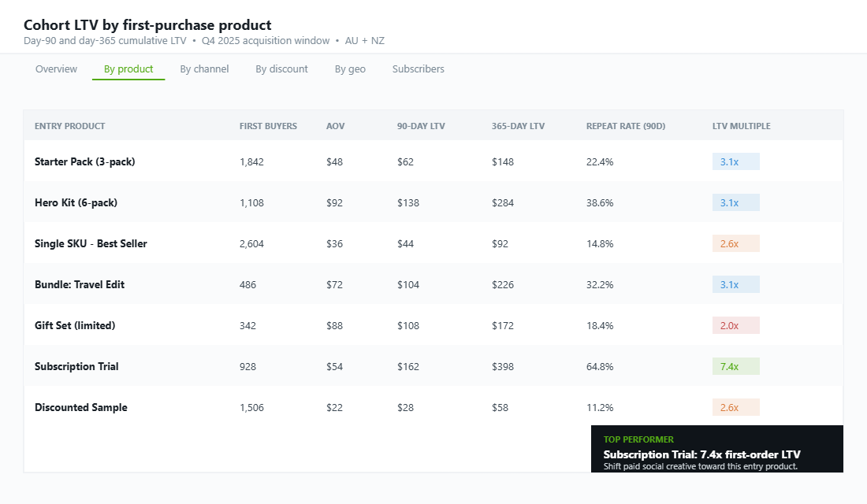Click the $92 AOV for Hero Kit
The width and height of the screenshot is (867, 504).
[x=334, y=203]
